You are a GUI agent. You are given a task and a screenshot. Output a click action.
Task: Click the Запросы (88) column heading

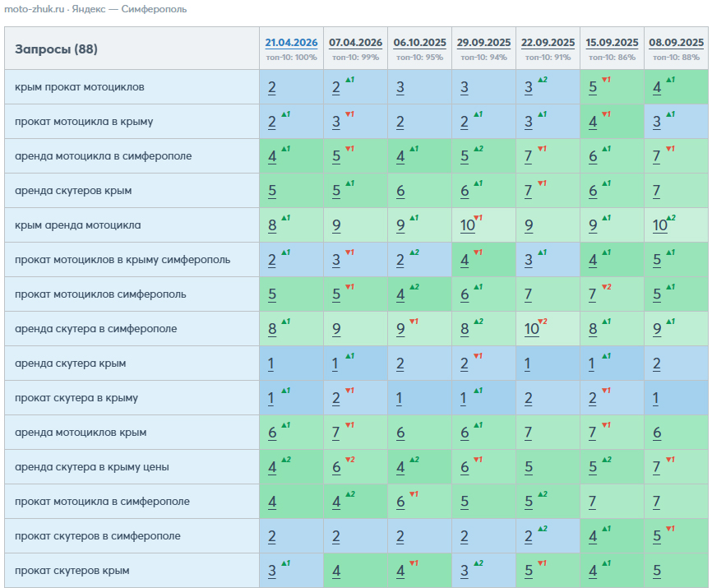56,49
